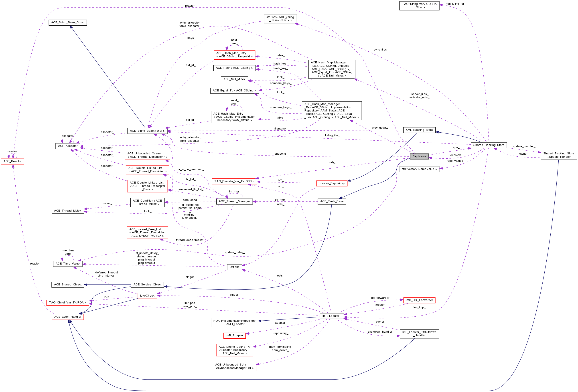The width and height of the screenshot is (578, 392).
Task: Open the ImR_DSI_Forwarder node
Action: click(x=419, y=300)
